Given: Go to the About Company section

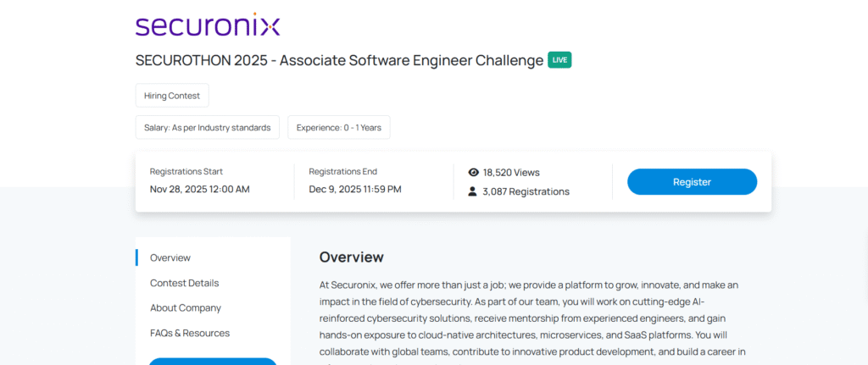Looking at the screenshot, I should tap(186, 308).
